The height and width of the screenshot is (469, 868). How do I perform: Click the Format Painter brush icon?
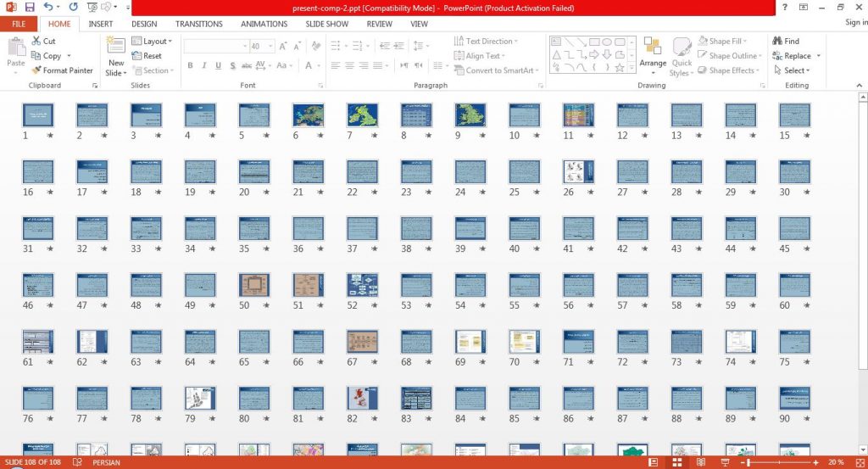coord(36,70)
